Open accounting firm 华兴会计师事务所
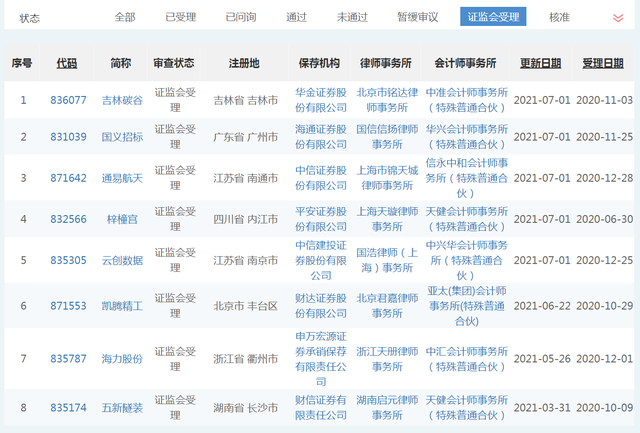Image resolution: width=640 pixels, height=433 pixels. pos(467,137)
